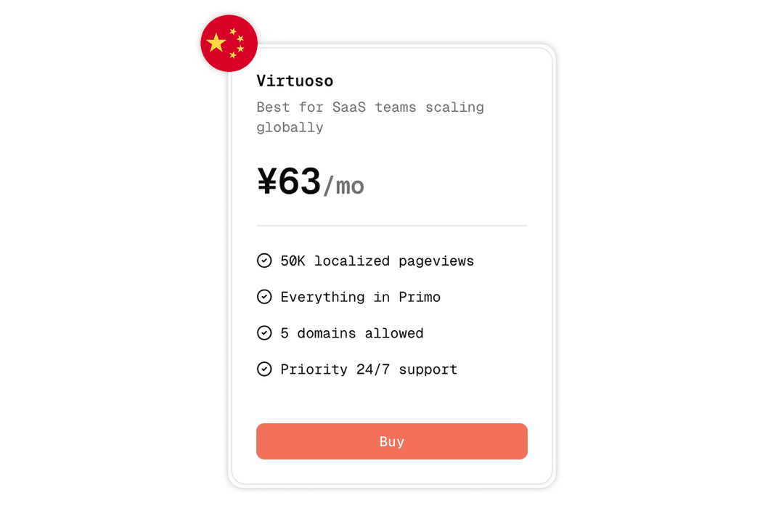Click the "5 domains allowed" feature text

[x=352, y=333]
